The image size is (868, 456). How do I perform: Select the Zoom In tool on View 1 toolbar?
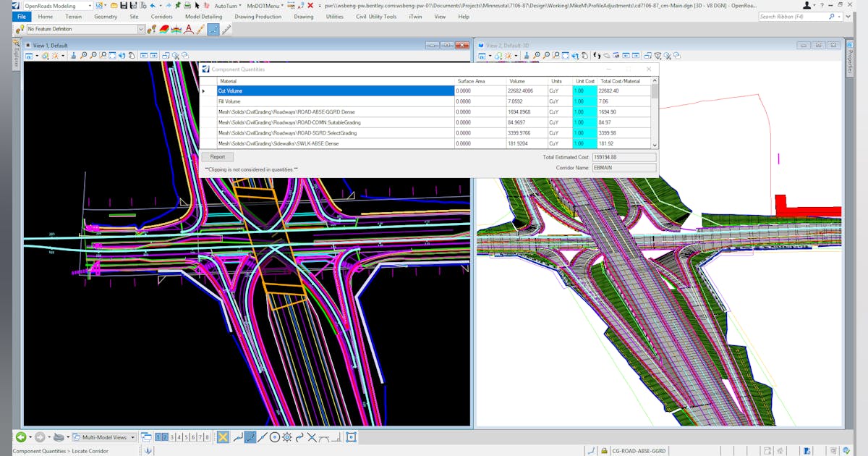(x=83, y=56)
